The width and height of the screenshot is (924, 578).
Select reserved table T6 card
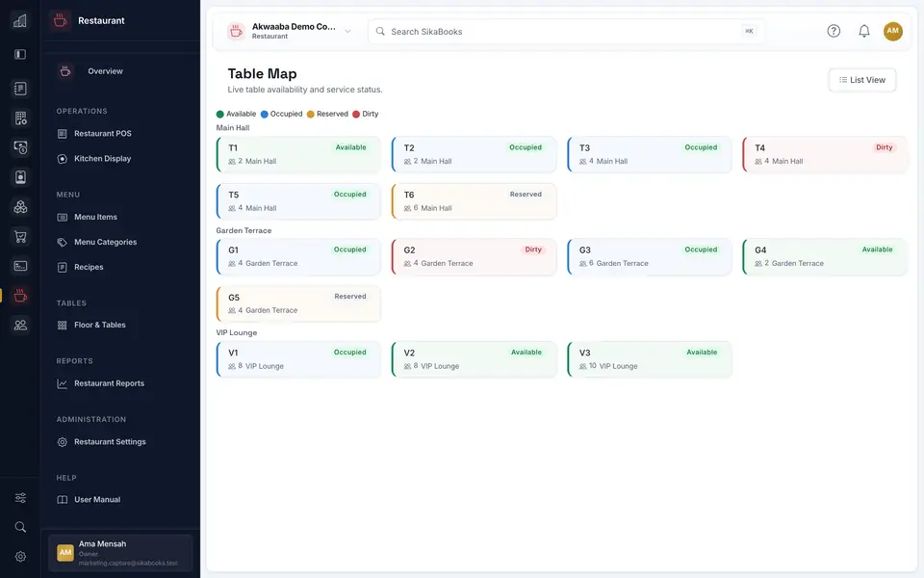pyautogui.click(x=474, y=201)
